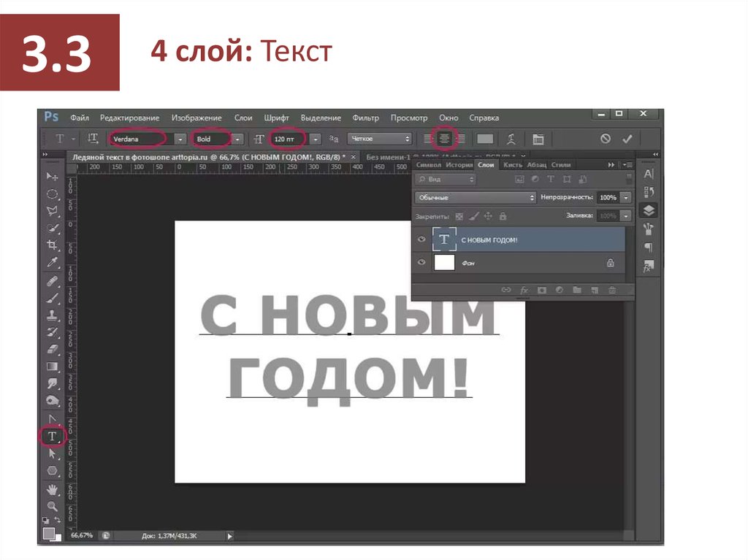Toggle visibility of the Фон layer
The width and height of the screenshot is (748, 560).
coord(421,263)
